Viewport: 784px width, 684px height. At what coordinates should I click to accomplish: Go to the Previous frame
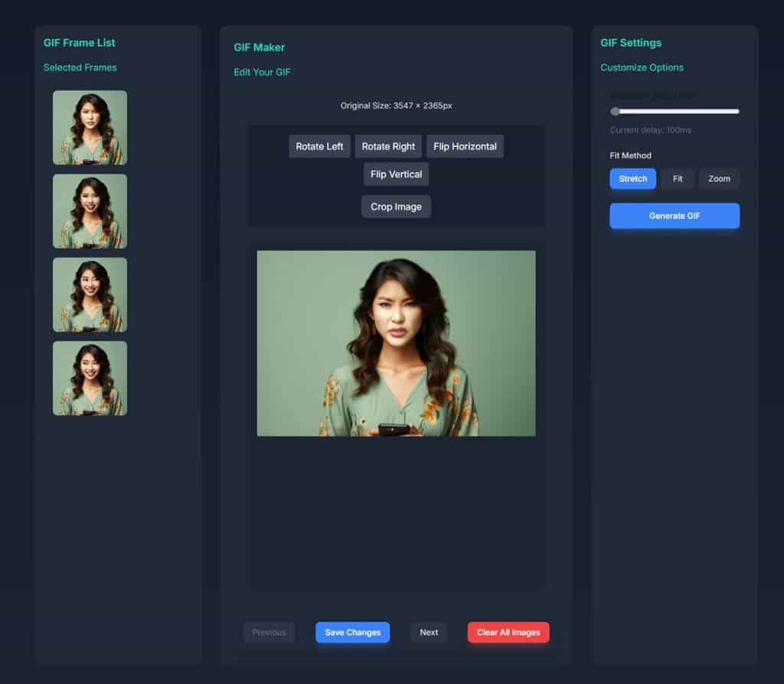(269, 633)
